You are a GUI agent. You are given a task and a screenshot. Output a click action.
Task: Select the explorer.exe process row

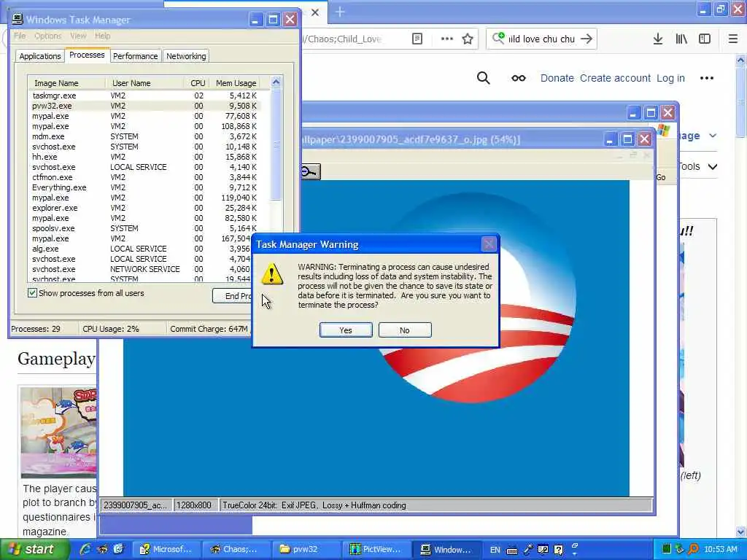(144, 208)
